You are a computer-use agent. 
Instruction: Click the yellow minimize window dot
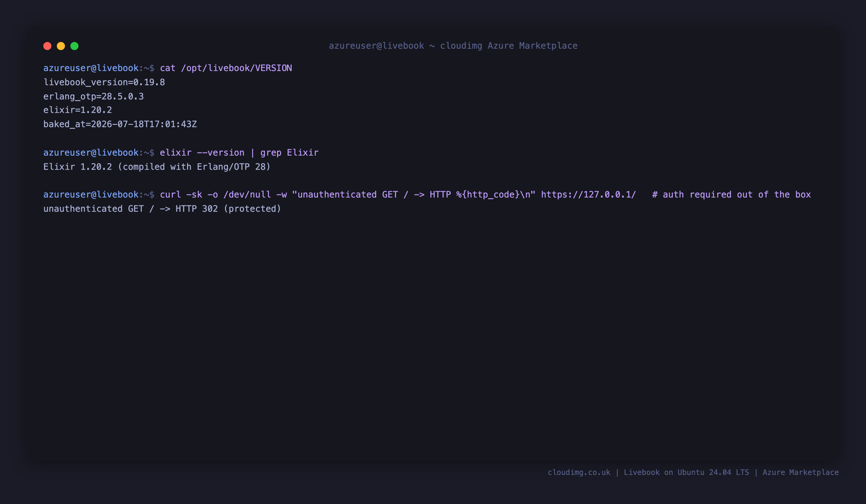coord(61,46)
